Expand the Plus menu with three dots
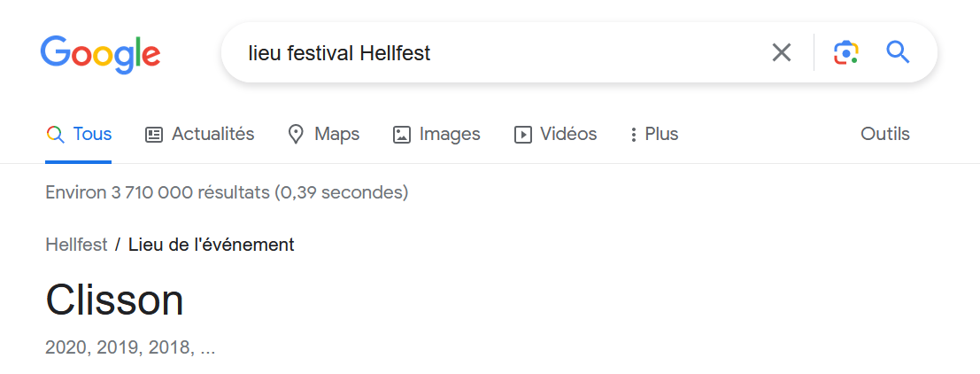980x374 pixels. click(655, 134)
